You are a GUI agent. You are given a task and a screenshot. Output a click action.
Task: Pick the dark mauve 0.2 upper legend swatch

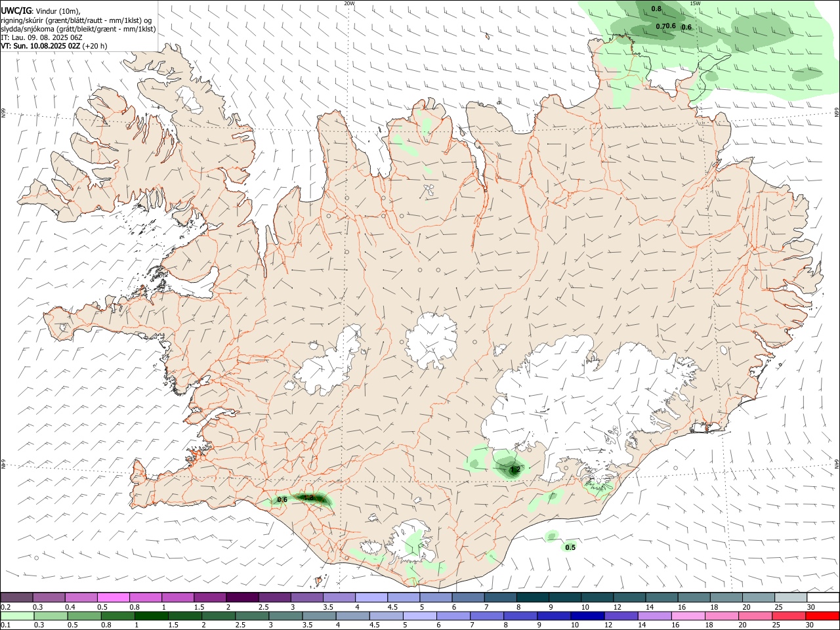coord(17,597)
